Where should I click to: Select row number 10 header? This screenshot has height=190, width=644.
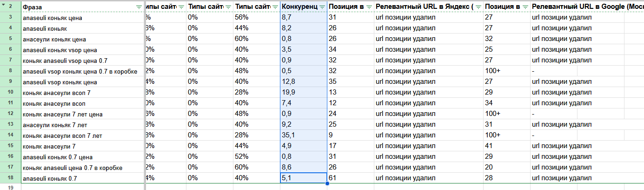pos(10,92)
